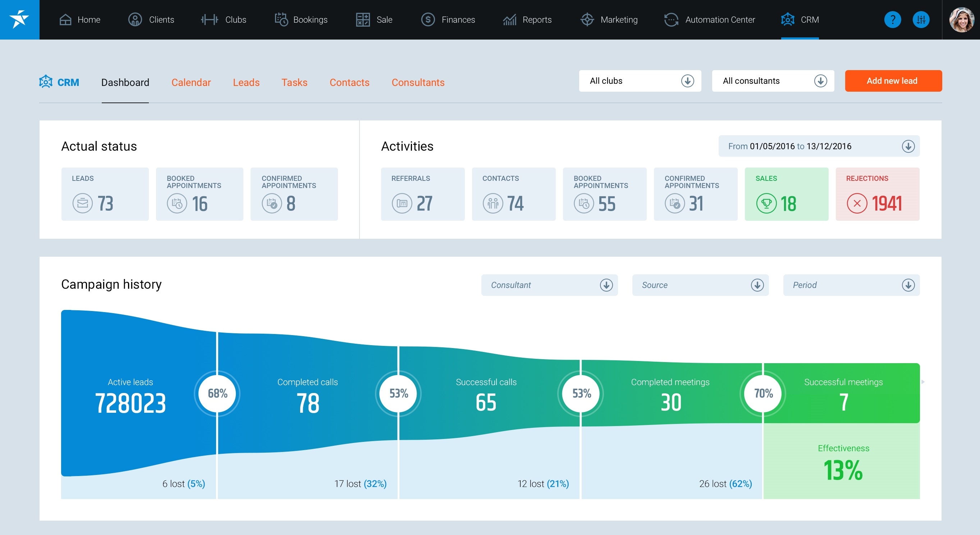Click the Contacts people icon
Image resolution: width=980 pixels, height=535 pixels.
[x=493, y=203]
